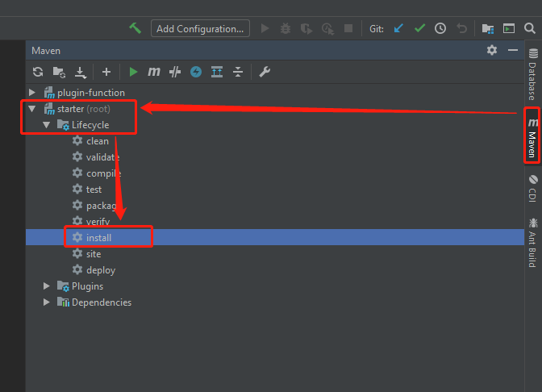The image size is (542, 392).
Task: Click the Build project hammer icon
Action: point(135,28)
